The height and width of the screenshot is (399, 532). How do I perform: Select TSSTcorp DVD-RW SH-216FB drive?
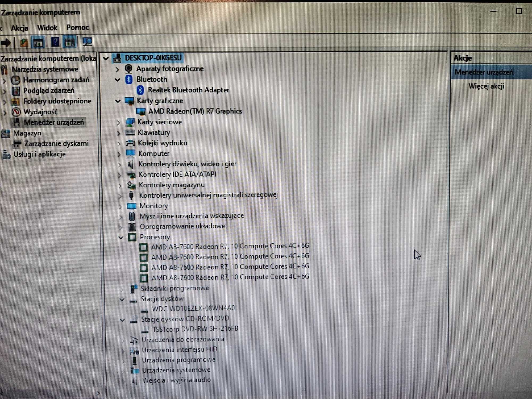(195, 329)
